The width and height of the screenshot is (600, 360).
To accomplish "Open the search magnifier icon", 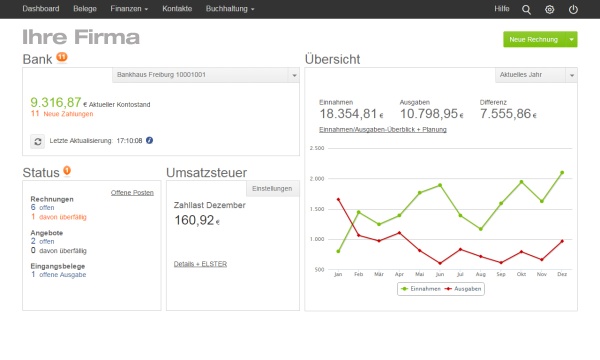I will coord(527,10).
